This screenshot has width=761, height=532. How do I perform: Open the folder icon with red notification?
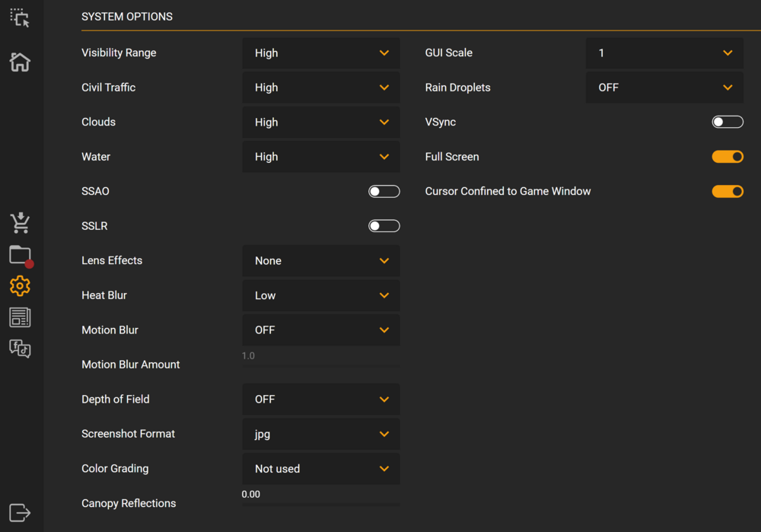point(21,255)
